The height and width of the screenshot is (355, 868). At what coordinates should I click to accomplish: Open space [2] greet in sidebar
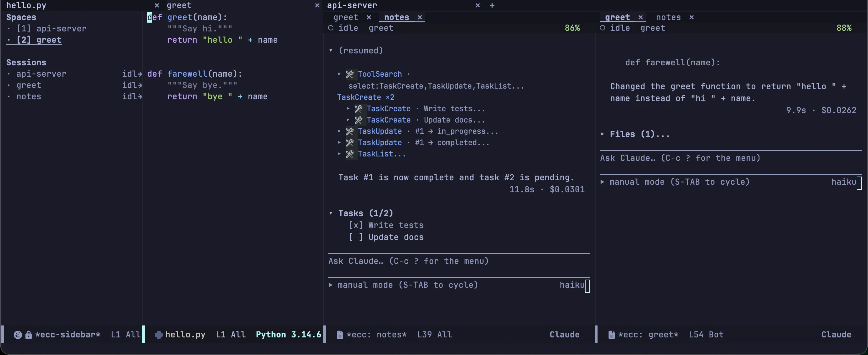(x=39, y=40)
